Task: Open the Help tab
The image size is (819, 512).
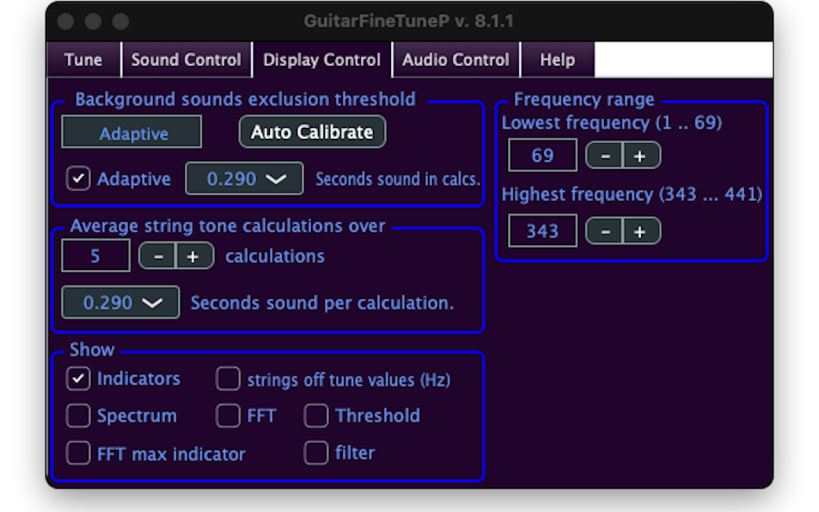Action: point(557,60)
